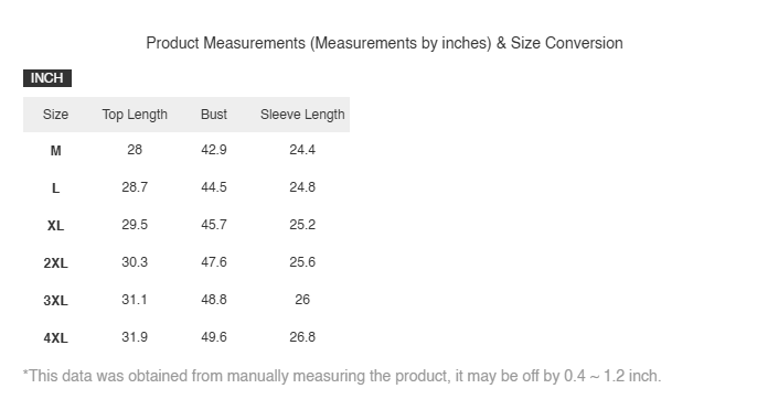
Task: Select the M size row label
Action: pyautogui.click(x=56, y=150)
